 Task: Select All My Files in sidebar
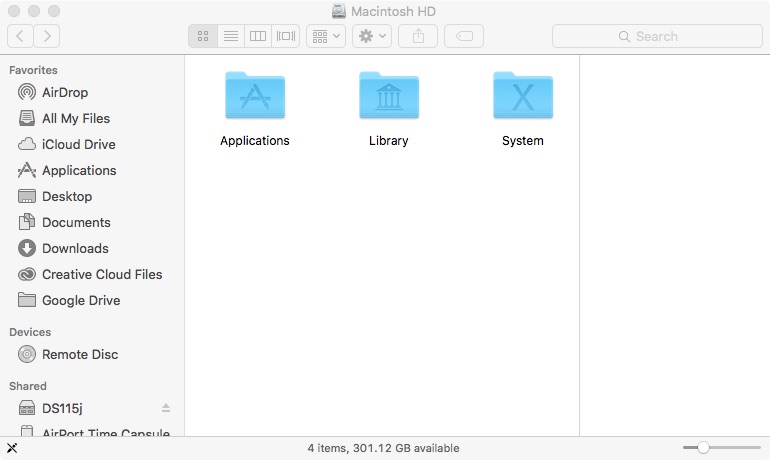click(92, 118)
